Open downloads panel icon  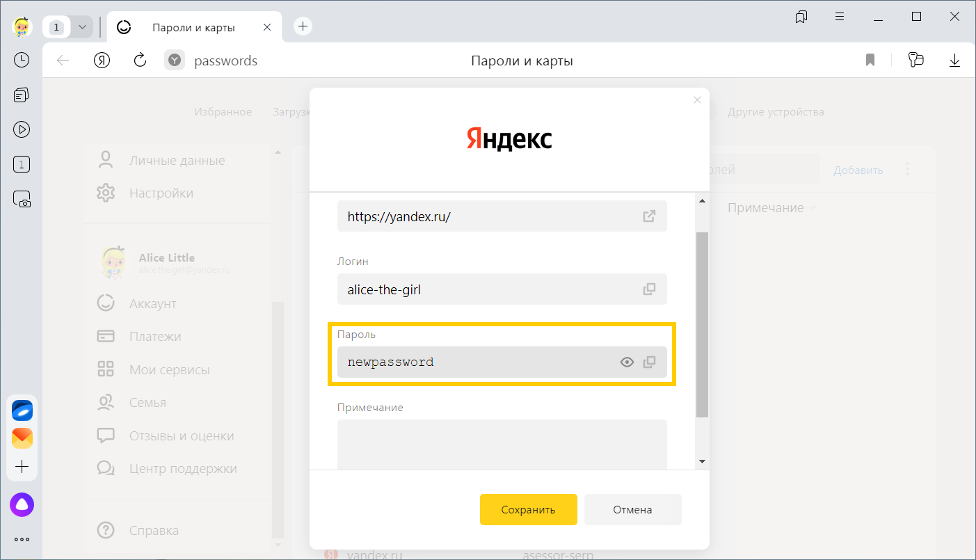pos(954,61)
